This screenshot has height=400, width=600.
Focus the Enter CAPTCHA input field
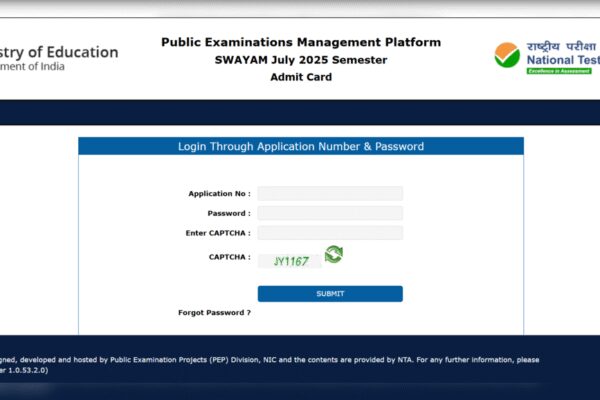click(x=330, y=233)
